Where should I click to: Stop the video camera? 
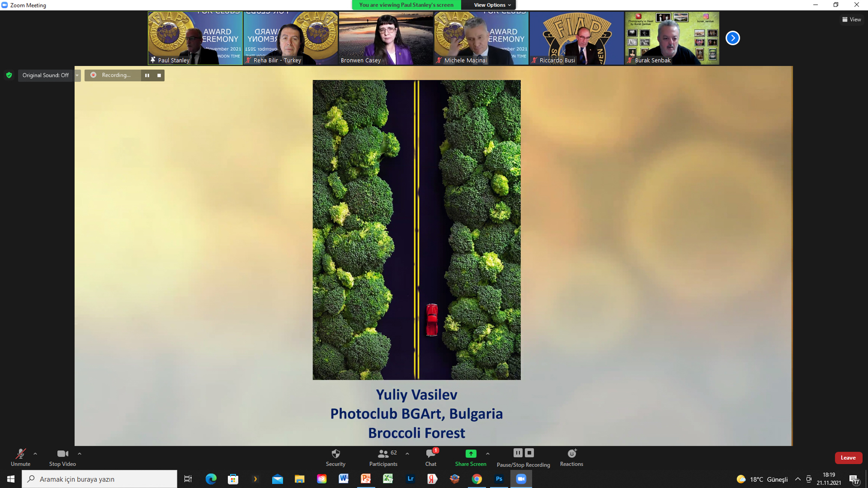point(62,457)
